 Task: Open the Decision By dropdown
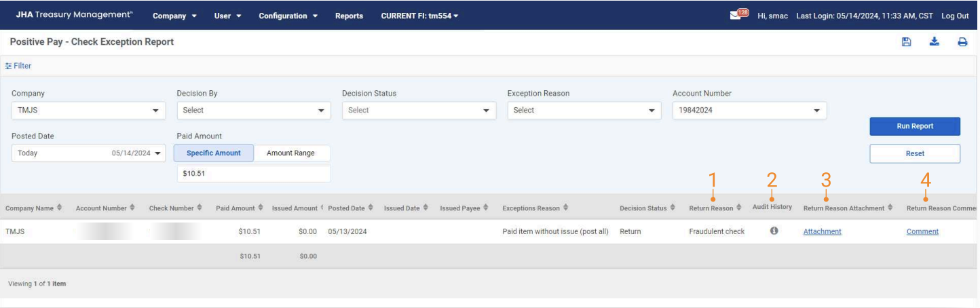point(252,111)
